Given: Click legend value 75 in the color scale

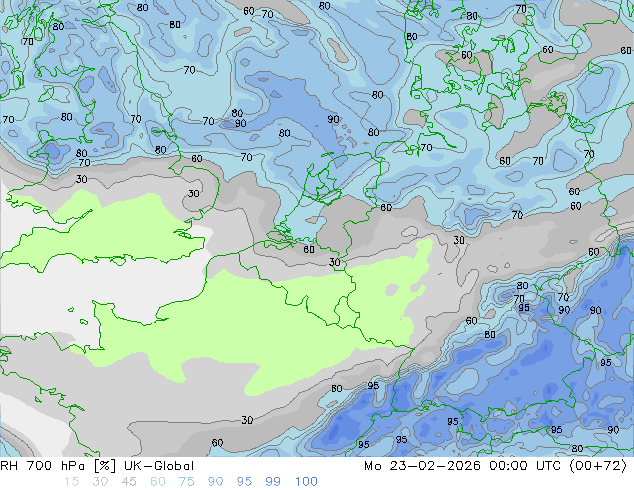Looking at the screenshot, I should tap(186, 482).
